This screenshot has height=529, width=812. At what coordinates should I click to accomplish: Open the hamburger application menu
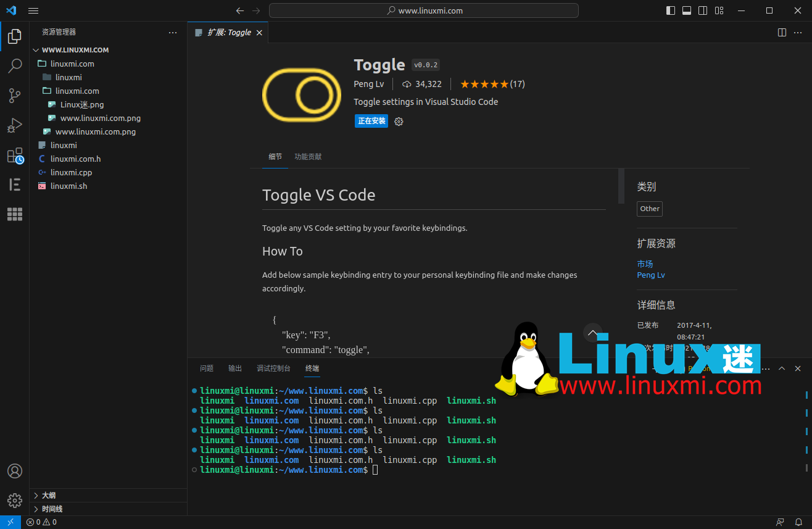click(33, 10)
